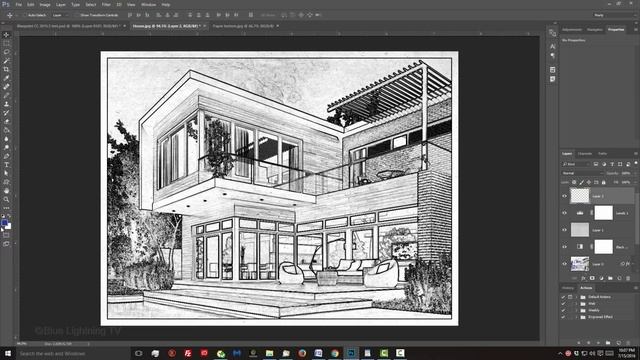Image resolution: width=640 pixels, height=360 pixels.
Task: Hide the Levels adjustment layer
Action: 564,213
